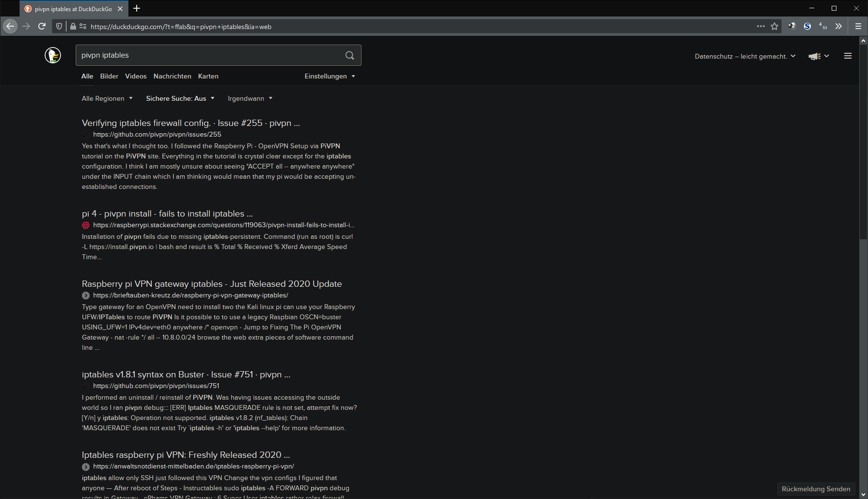The width and height of the screenshot is (868, 499).
Task: Click the anwaltsnotdienst-mittelbaden.de result URL
Action: [193, 467]
